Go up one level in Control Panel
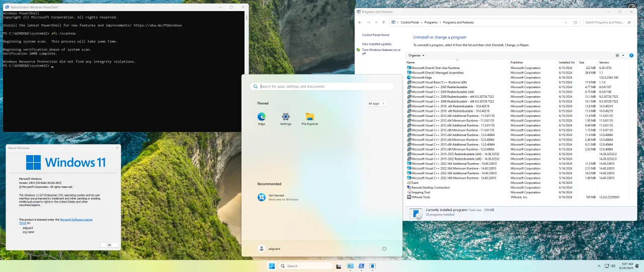This screenshot has height=272, width=644. (x=384, y=23)
